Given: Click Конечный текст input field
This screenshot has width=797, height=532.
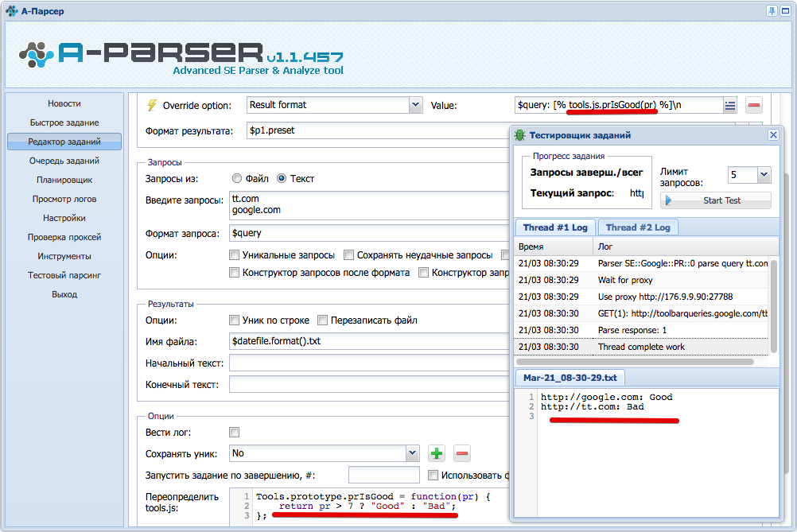Looking at the screenshot, I should click(370, 385).
